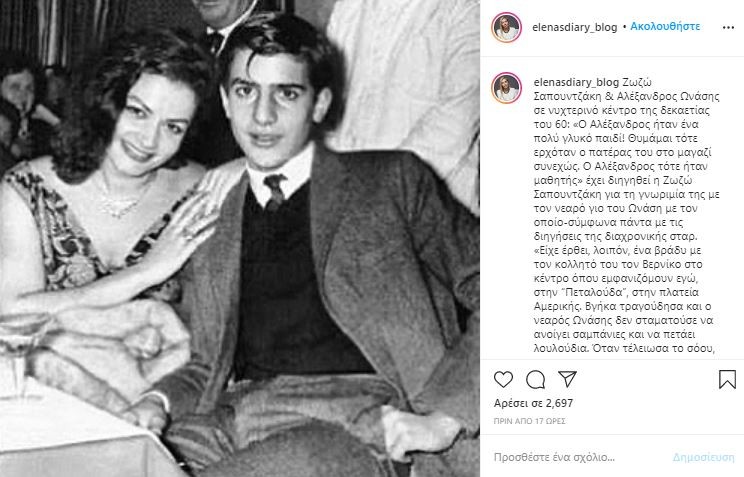Click the caption text about Ζωζώ Σαπουντζάκη
Image resolution: width=744 pixels, height=477 pixels.
pos(626,215)
